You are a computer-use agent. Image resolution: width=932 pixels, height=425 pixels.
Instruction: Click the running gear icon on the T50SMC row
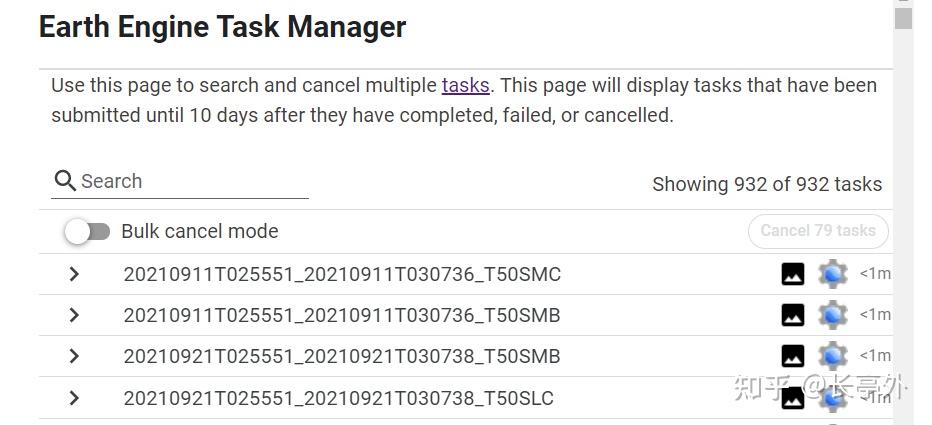pyautogui.click(x=832, y=274)
